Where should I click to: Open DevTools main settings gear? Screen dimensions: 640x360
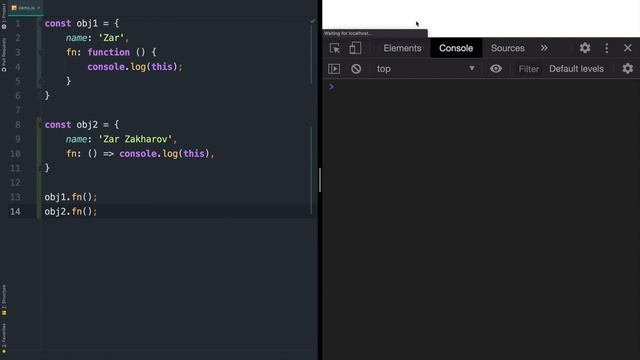coord(585,48)
